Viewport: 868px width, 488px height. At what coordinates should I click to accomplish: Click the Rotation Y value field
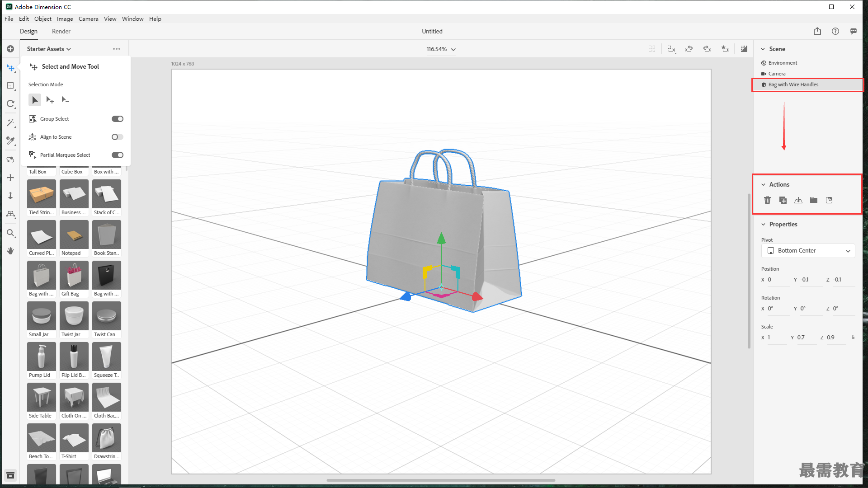(811, 309)
